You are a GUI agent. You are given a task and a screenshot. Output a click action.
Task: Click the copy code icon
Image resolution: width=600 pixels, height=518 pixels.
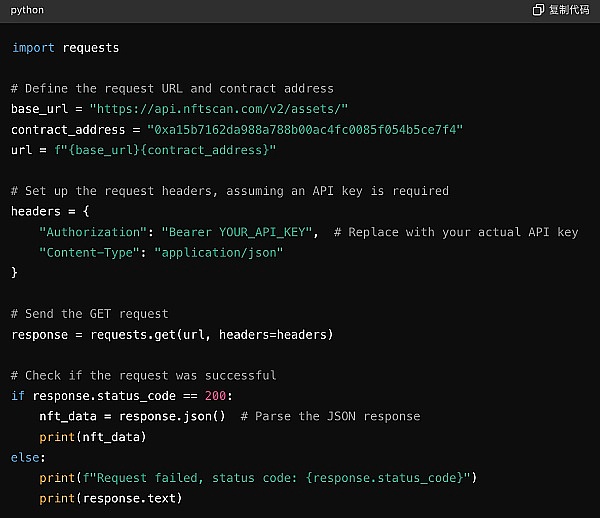pos(539,10)
